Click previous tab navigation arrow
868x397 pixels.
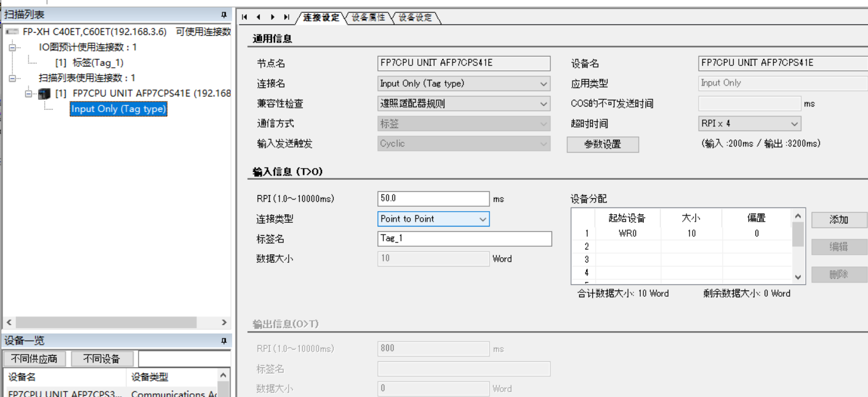(x=259, y=17)
